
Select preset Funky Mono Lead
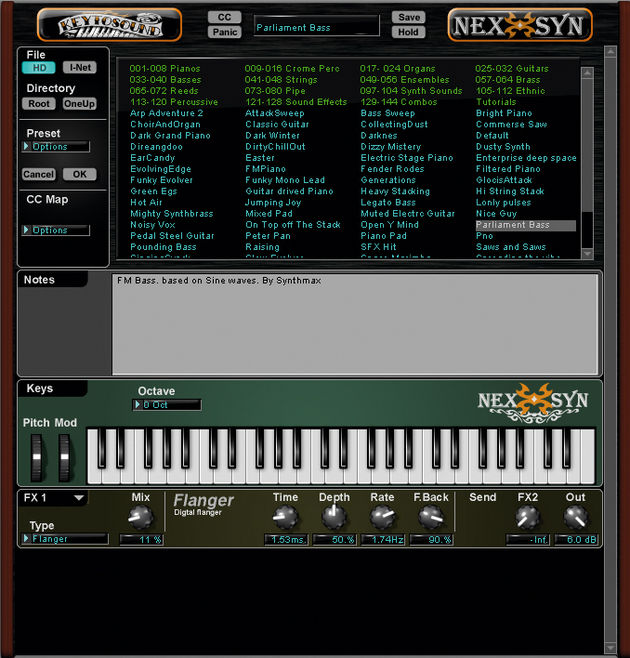[285, 180]
